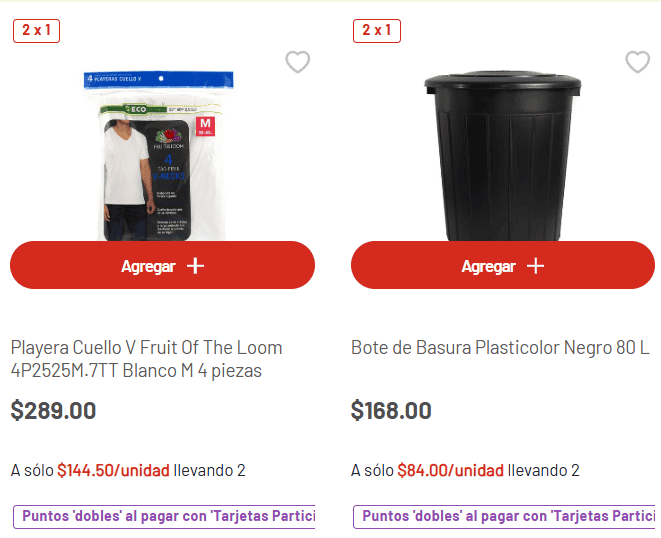Select the $144.50/unidad promo text
Screen dimensions: 661x538
113,470
